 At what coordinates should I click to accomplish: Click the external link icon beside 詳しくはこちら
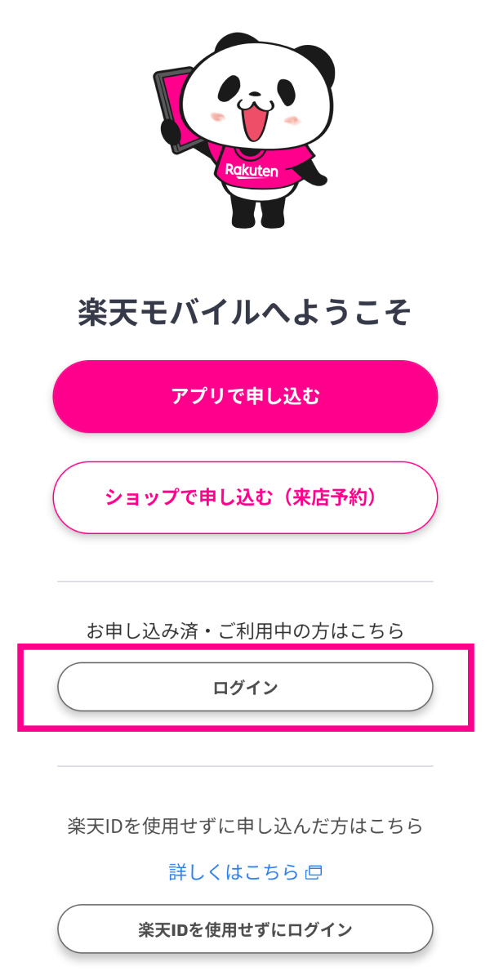coord(314,872)
